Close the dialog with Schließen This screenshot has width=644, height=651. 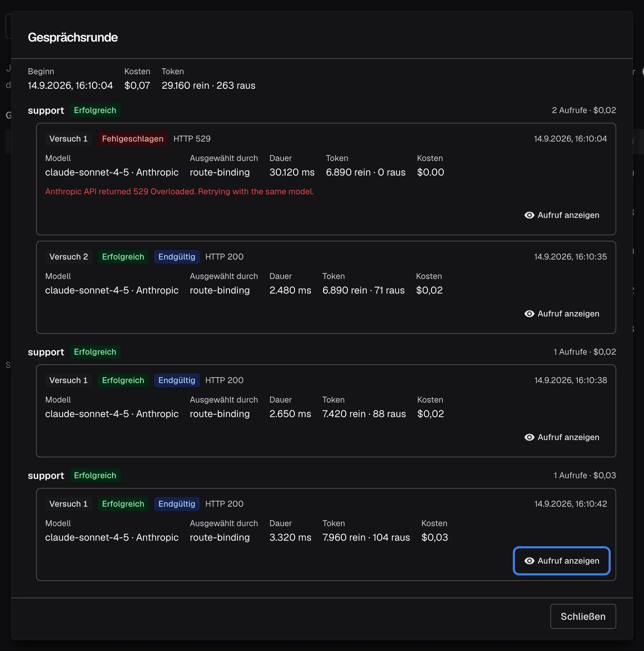583,616
